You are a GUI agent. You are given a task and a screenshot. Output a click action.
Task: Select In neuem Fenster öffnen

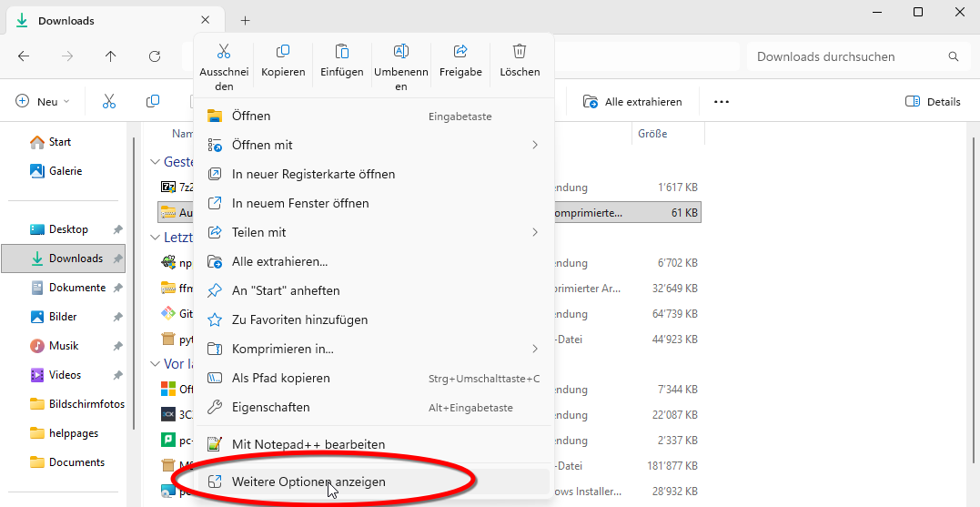374,203
